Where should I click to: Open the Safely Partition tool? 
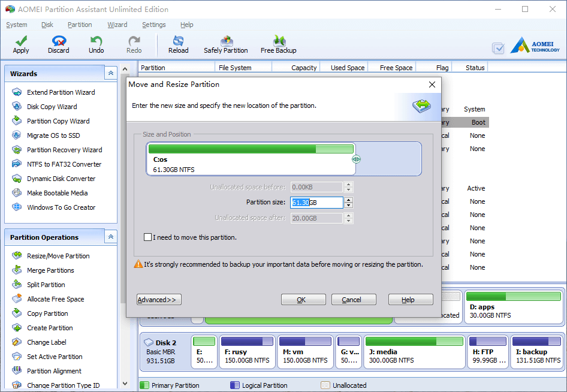tap(225, 45)
